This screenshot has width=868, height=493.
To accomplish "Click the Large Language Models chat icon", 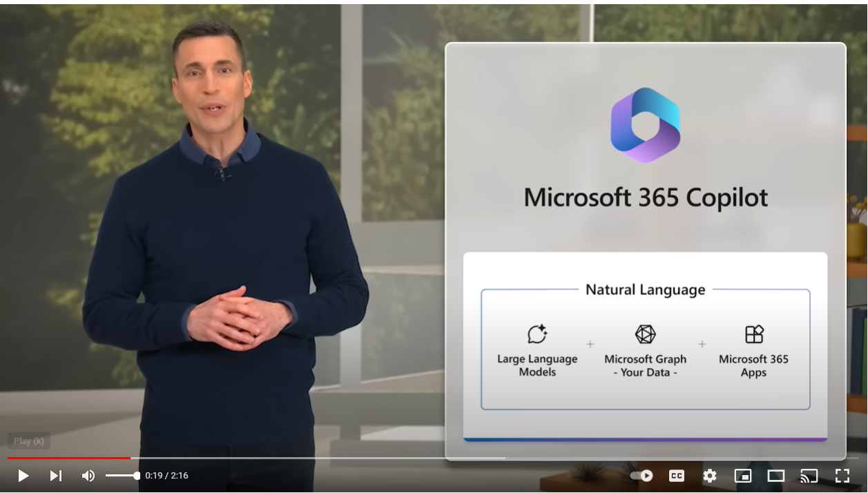I will [537, 334].
